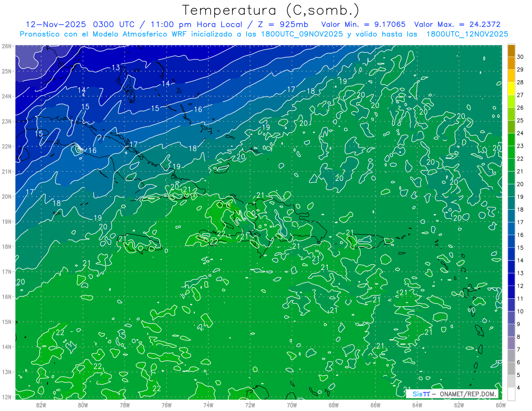The width and height of the screenshot is (532, 411).
Task: Click the '13N' latitude axis label
Action: (x=7, y=372)
